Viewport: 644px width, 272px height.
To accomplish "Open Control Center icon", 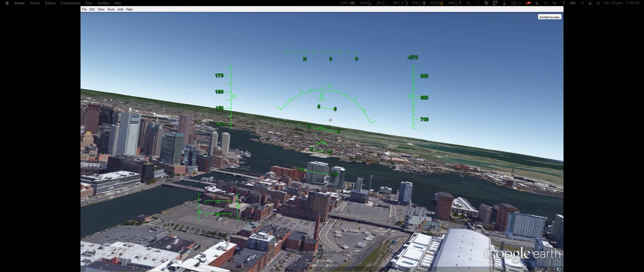I will (x=590, y=3).
